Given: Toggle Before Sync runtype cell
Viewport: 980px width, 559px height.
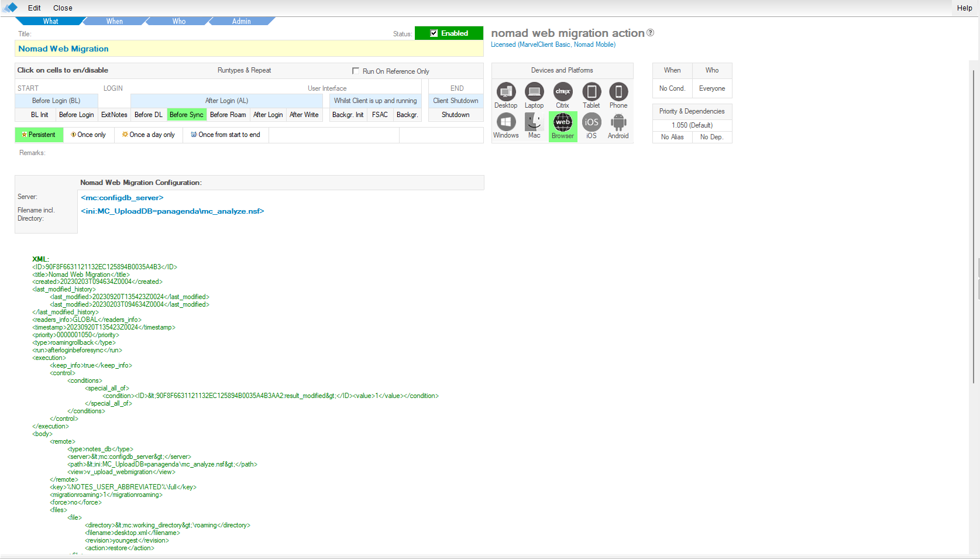Looking at the screenshot, I should [187, 115].
